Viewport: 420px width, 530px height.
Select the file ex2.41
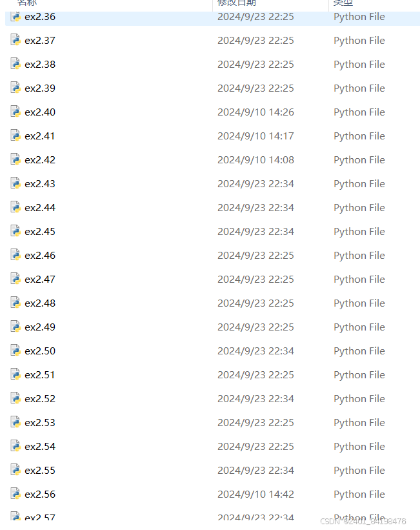click(39, 136)
